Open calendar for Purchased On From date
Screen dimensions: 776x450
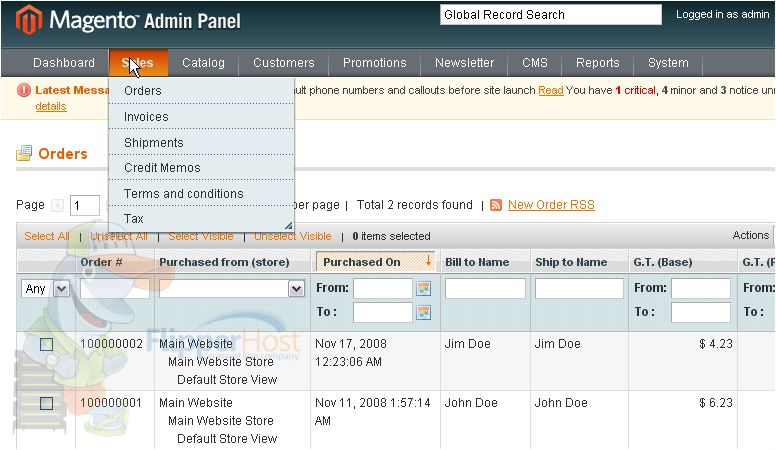click(424, 289)
